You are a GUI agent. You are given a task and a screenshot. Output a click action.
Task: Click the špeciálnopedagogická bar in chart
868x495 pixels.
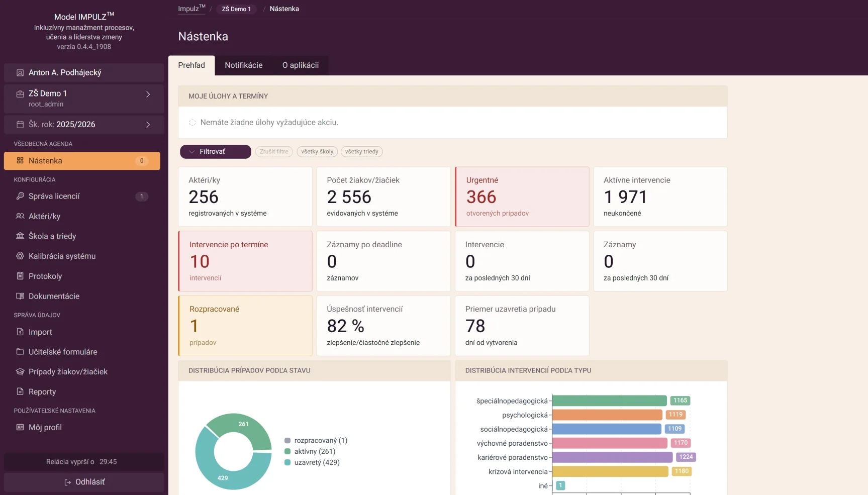[x=609, y=401]
